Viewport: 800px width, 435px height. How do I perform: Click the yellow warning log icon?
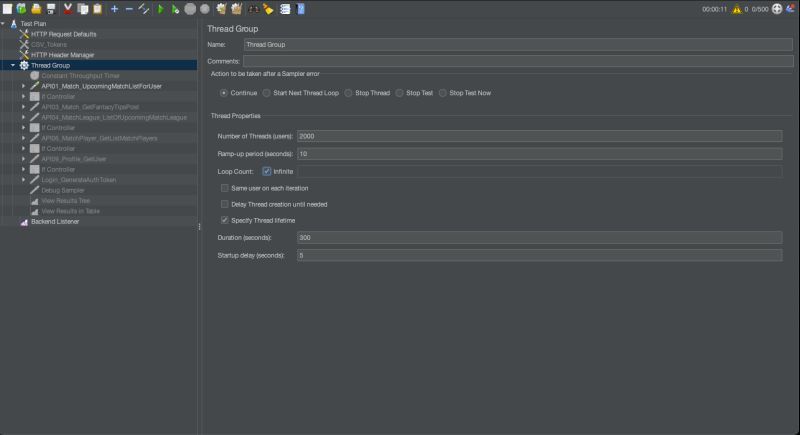737,9
